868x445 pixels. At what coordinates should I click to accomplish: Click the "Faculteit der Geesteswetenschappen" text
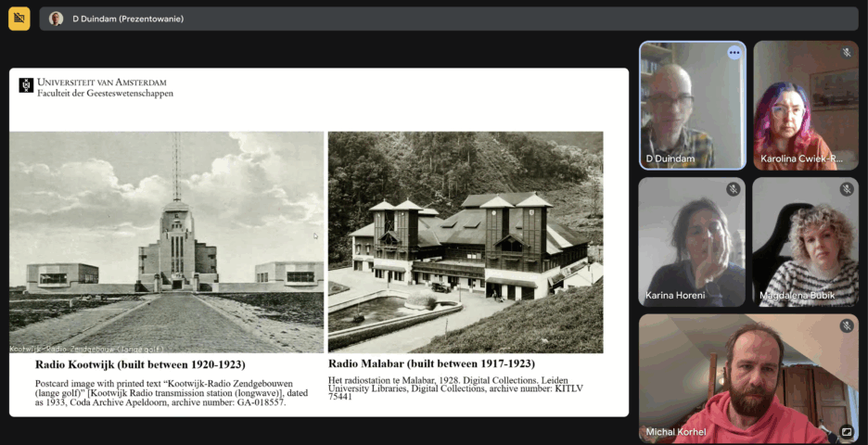point(105,94)
